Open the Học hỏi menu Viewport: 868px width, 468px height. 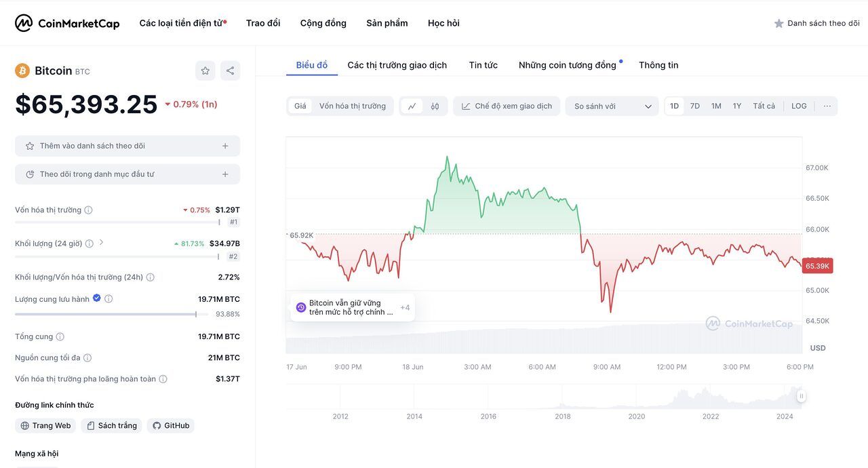443,23
